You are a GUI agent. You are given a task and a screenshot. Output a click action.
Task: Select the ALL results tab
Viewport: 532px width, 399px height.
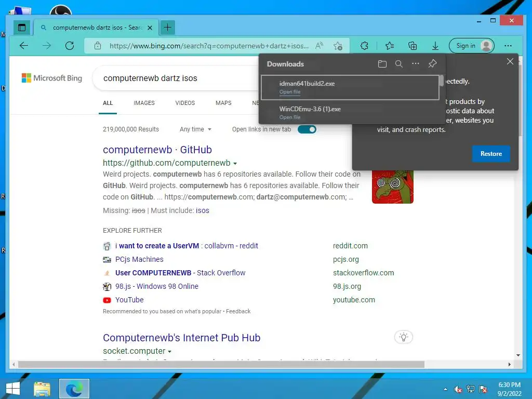(x=108, y=103)
